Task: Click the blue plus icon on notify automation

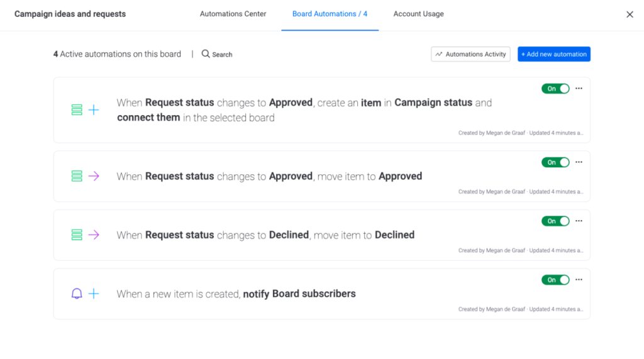Action: [x=94, y=294]
